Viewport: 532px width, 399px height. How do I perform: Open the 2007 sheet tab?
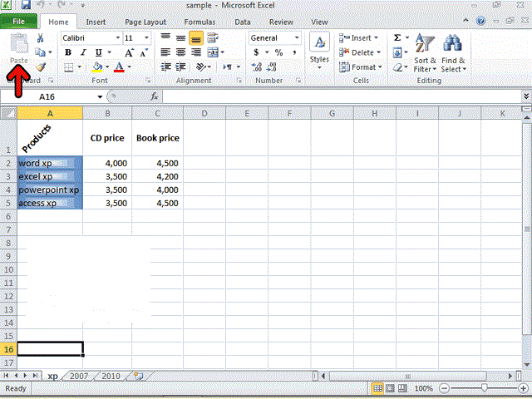tap(79, 377)
